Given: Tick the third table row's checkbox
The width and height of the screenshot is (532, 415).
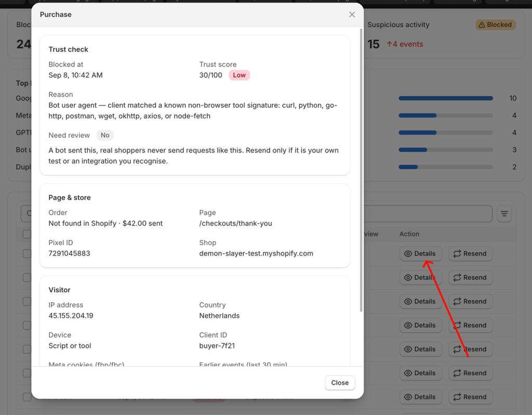Looking at the screenshot, I should click(27, 301).
